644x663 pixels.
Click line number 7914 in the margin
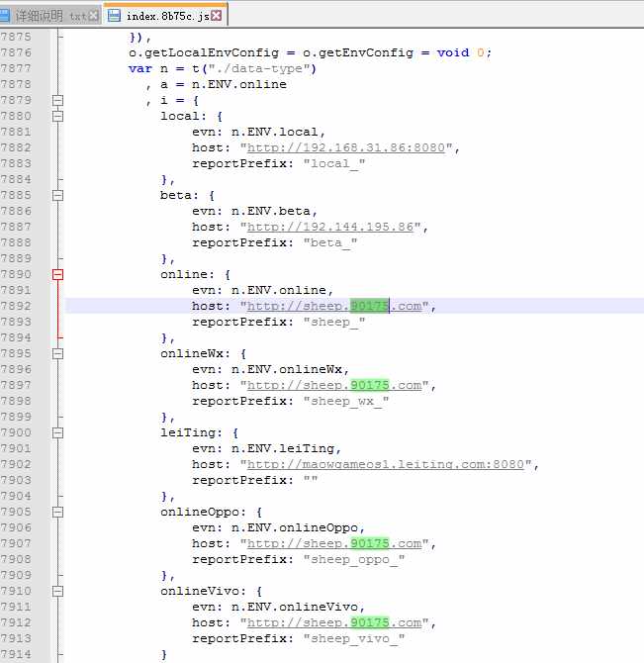click(x=16, y=654)
